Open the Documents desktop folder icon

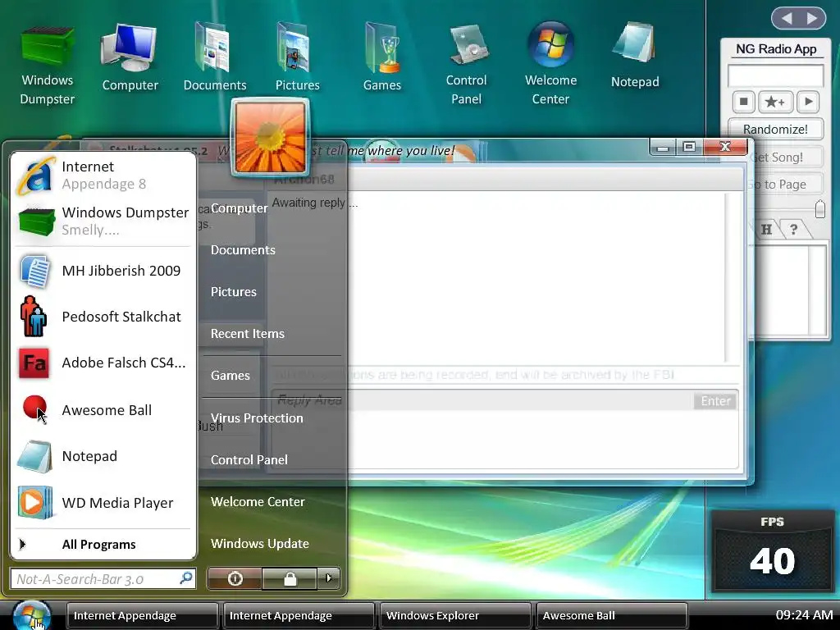(x=215, y=57)
